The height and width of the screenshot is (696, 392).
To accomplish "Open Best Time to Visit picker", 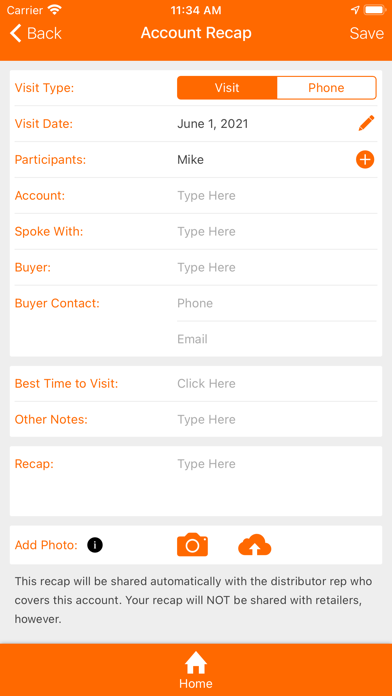I will 277,384.
